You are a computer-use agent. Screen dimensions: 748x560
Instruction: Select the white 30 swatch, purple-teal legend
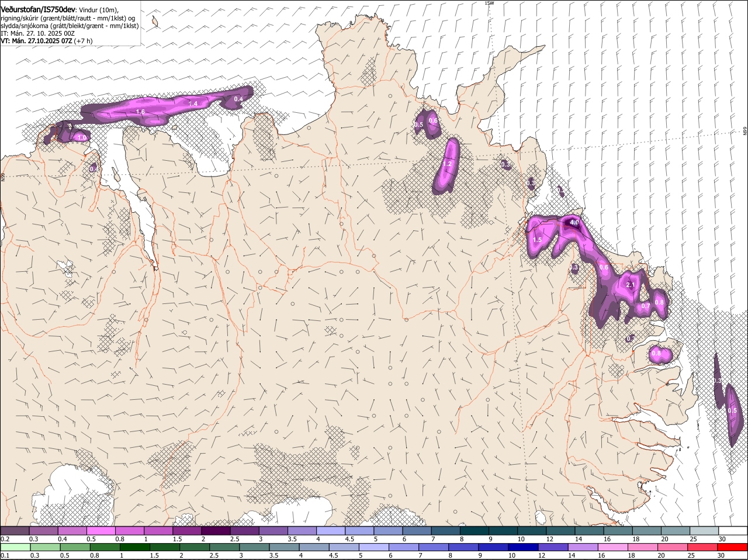(733, 531)
